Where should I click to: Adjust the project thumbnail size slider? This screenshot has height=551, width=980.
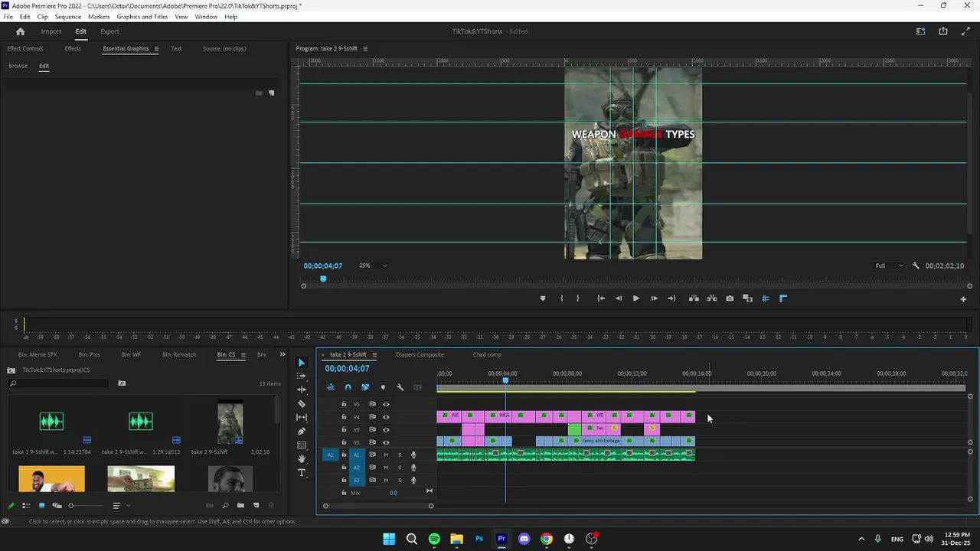click(71, 505)
